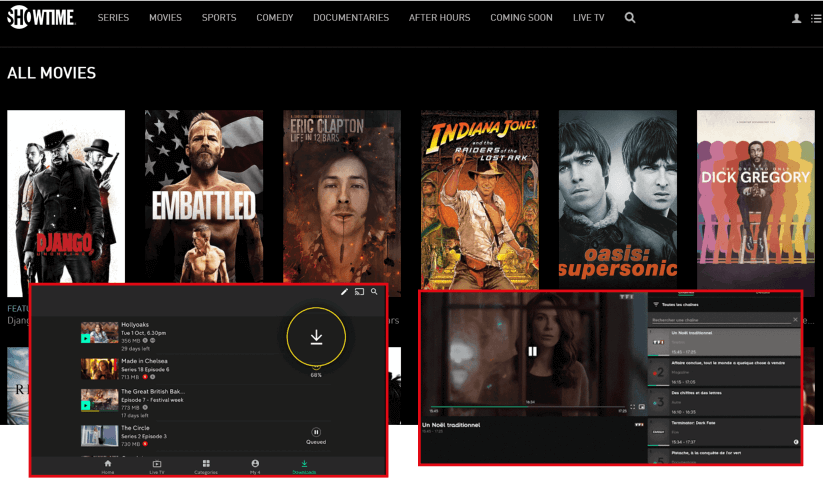Open Indiana Jones Raiders of the Lost Ark poster

480,199
